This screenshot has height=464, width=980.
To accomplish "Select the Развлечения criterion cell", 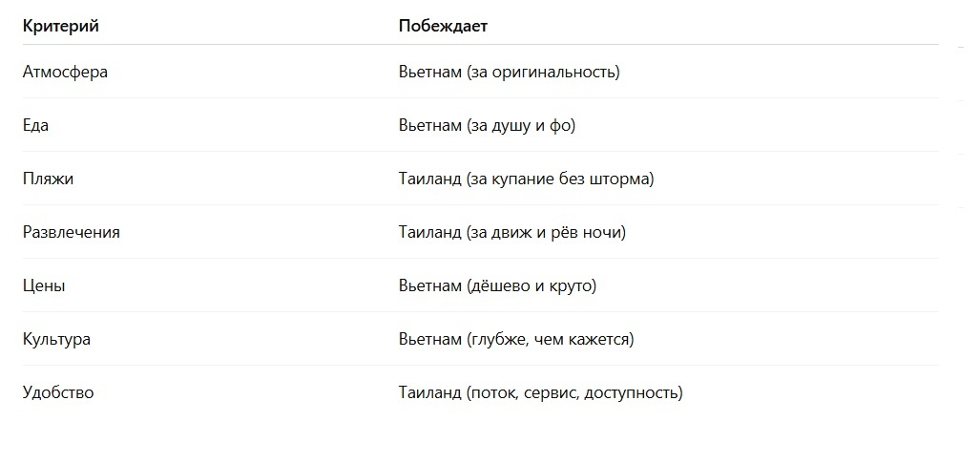I will [72, 233].
